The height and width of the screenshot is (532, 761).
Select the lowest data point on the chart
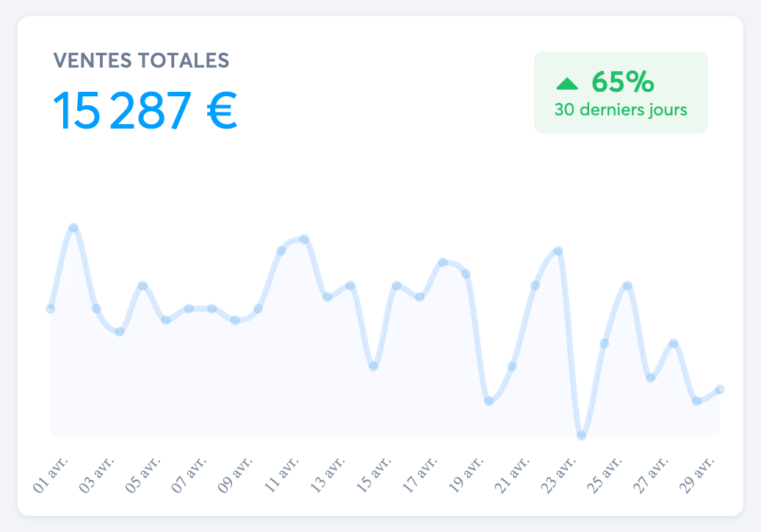click(581, 435)
